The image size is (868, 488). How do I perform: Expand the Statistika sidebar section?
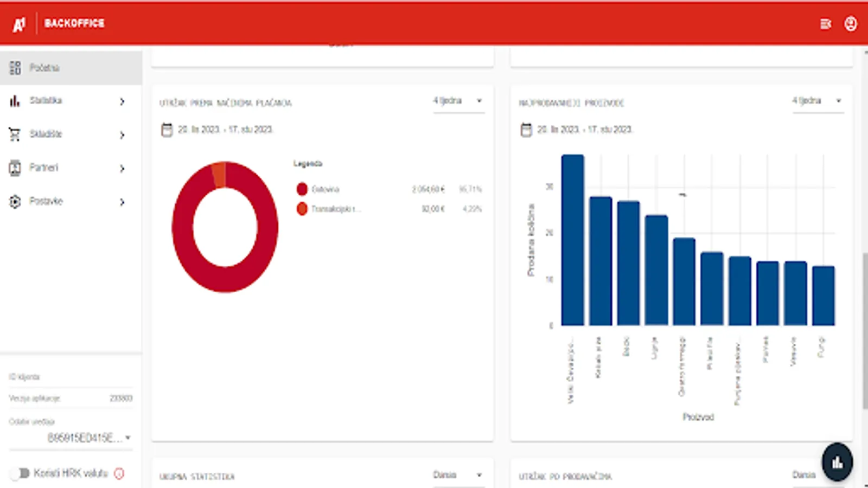point(122,101)
